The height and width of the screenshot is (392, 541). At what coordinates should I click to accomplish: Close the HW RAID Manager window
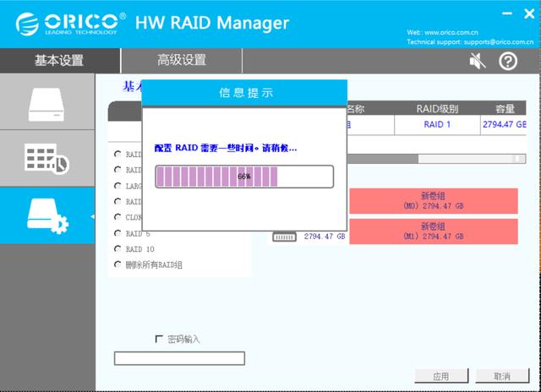[x=529, y=14]
